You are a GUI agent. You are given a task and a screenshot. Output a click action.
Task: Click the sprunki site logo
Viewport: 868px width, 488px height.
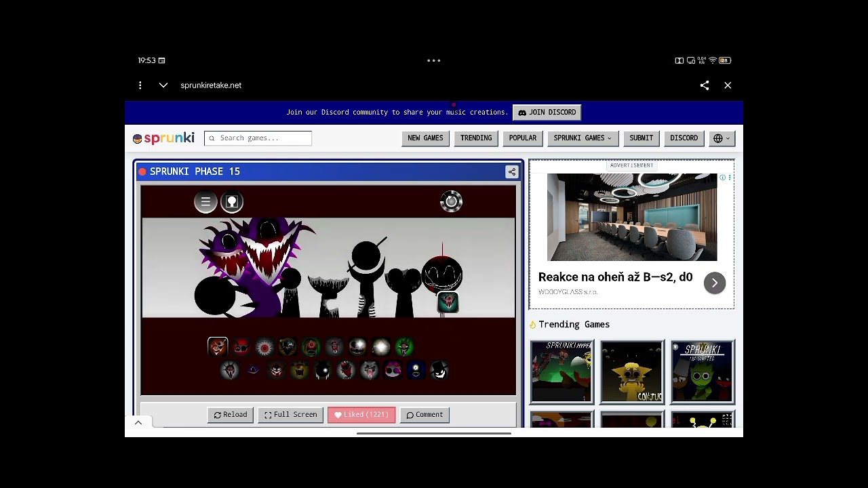click(163, 138)
